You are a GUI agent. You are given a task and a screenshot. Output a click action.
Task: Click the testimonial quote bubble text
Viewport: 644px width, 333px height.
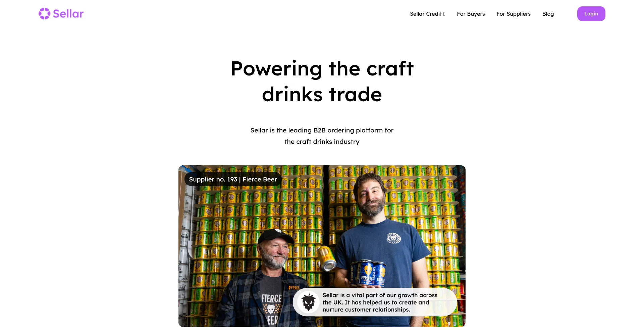click(380, 302)
